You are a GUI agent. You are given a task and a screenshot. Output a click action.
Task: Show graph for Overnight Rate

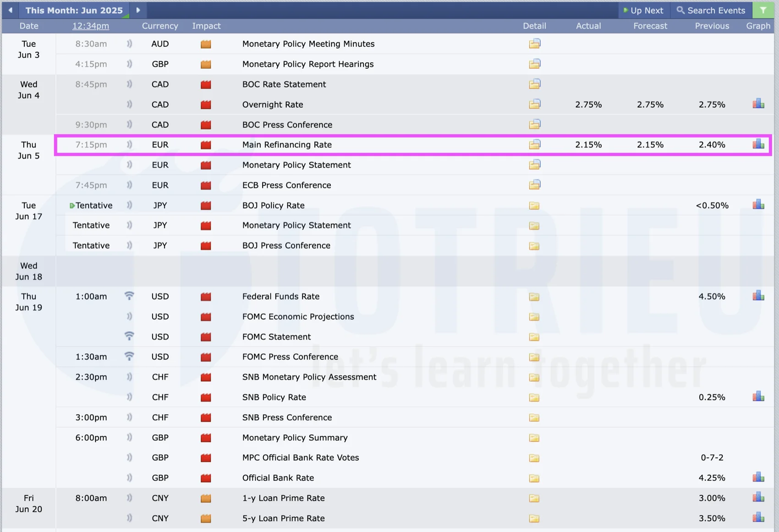pyautogui.click(x=758, y=104)
